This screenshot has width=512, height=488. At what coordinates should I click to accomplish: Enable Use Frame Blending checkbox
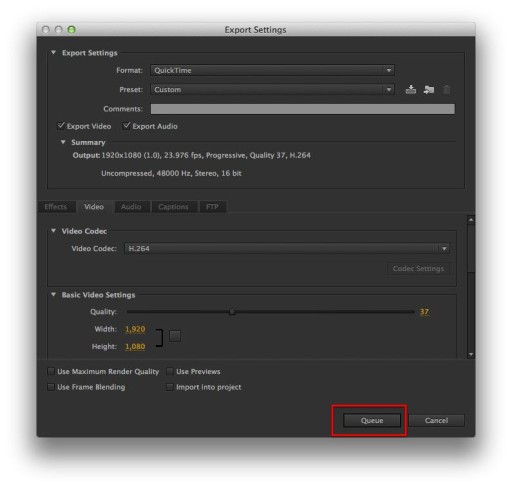(51, 387)
